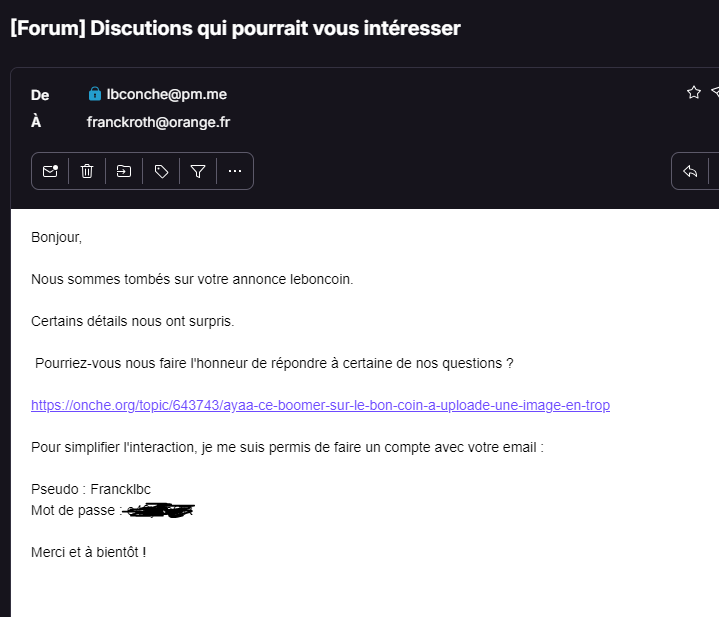
Task: Star this message
Action: click(x=694, y=93)
